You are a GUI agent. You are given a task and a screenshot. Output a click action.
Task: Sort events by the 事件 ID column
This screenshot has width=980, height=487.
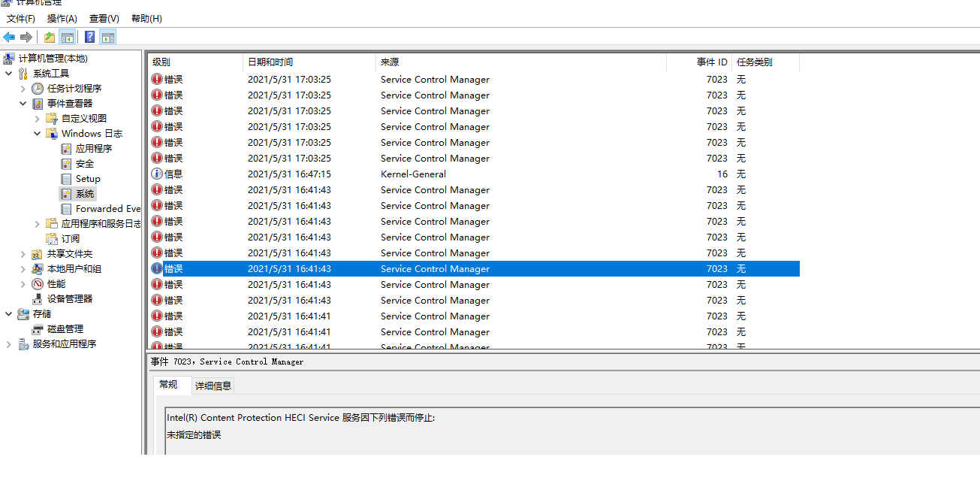point(710,62)
